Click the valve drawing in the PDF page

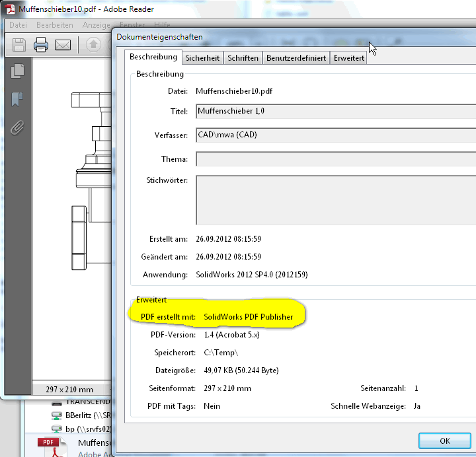(91, 181)
